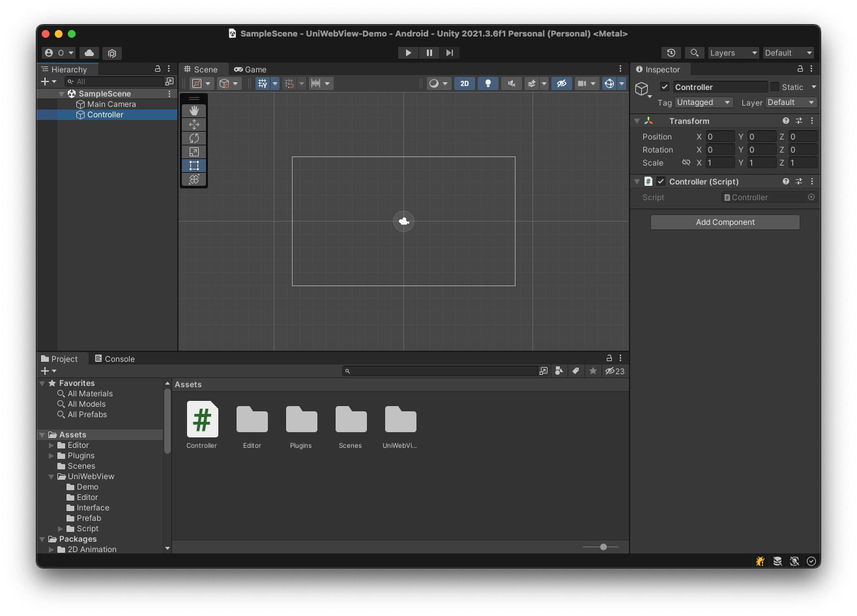Select the Hand tool in Scene view
The width and height of the screenshot is (857, 616).
[x=194, y=111]
